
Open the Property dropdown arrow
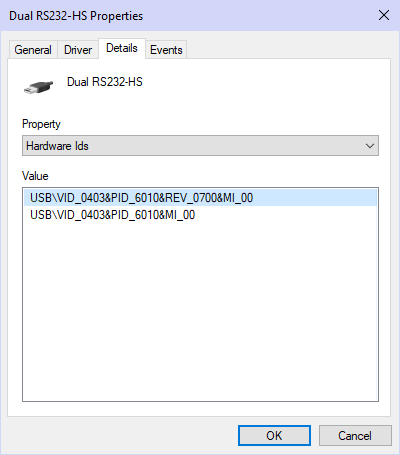pyautogui.click(x=369, y=146)
